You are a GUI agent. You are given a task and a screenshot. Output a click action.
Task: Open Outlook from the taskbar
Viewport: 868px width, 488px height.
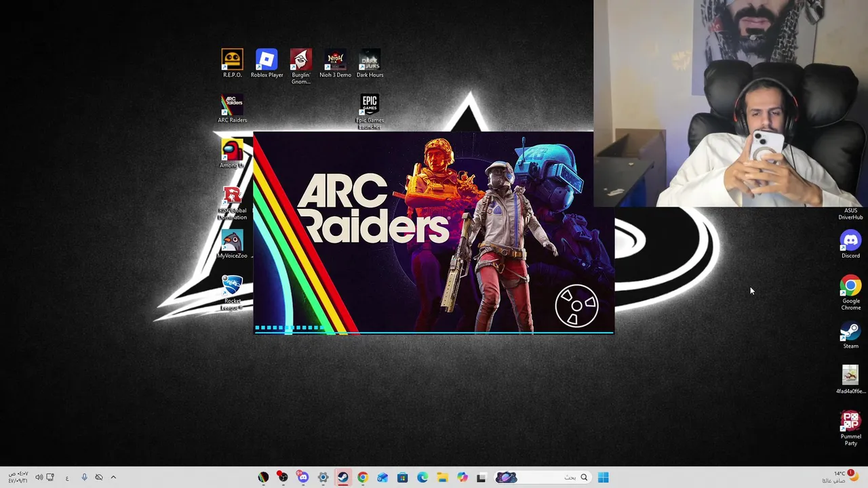point(382,477)
